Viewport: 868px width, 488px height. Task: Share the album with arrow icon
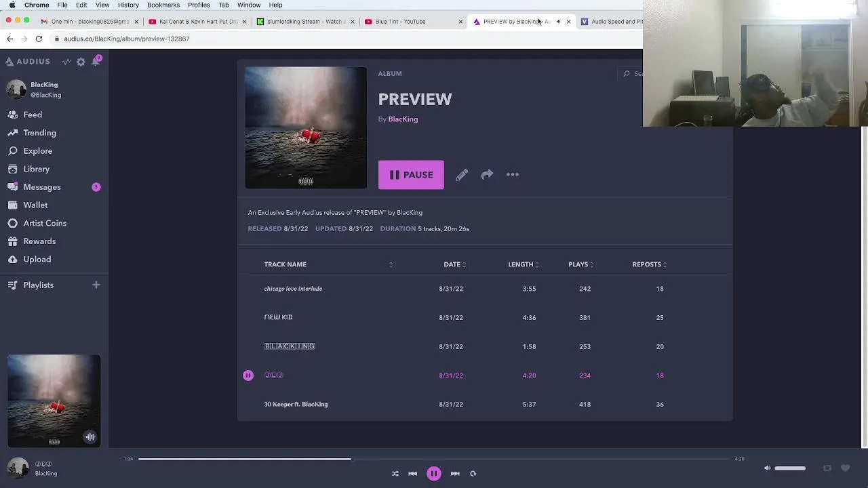click(487, 175)
